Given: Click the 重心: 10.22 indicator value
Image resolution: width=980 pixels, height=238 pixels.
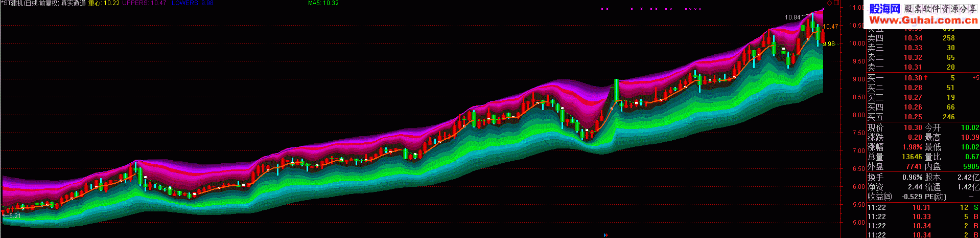Looking at the screenshot, I should pyautogui.click(x=104, y=3).
